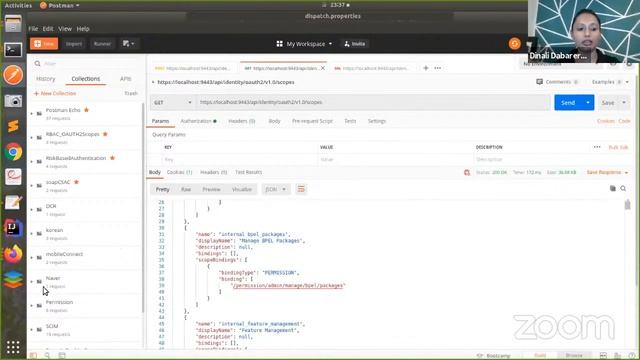Expand the mobileConnect collection
Image resolution: width=640 pixels, height=360 pixels.
(x=32, y=258)
